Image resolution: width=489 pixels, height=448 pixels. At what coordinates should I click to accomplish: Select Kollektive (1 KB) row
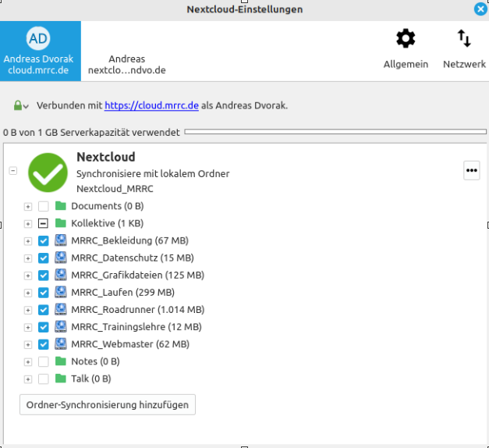107,223
